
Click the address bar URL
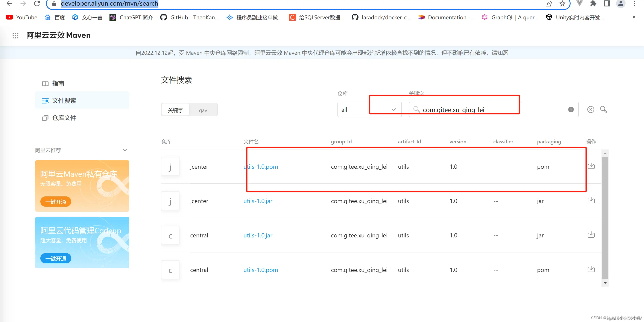(x=109, y=3)
